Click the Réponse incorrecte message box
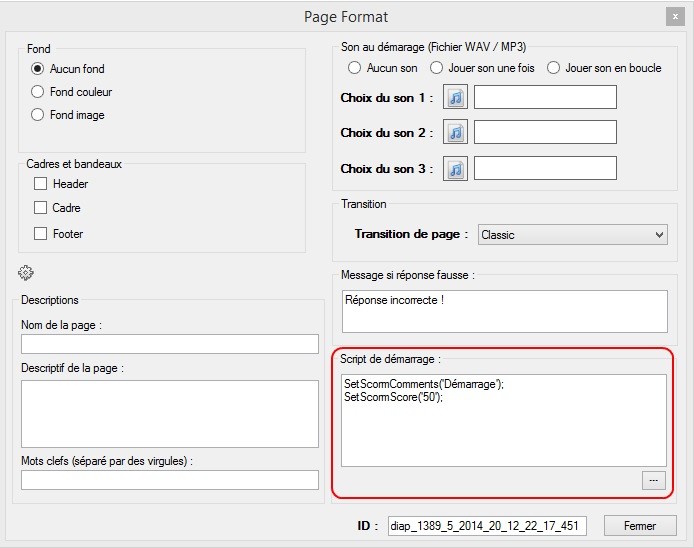The width and height of the screenshot is (694, 548). coord(505,311)
